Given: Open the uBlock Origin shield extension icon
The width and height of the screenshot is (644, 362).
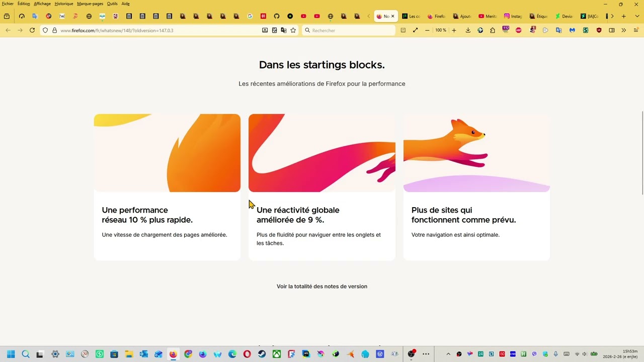Looking at the screenshot, I should (599, 30).
